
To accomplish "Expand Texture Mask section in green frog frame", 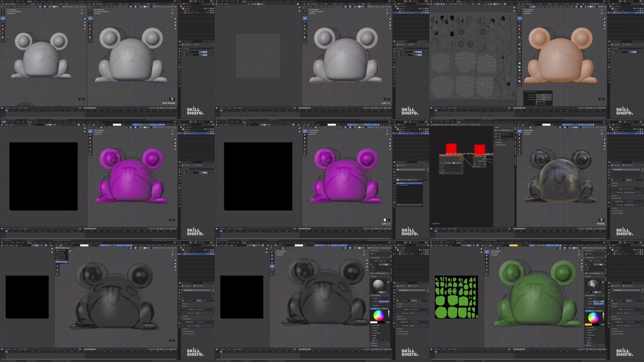I will (x=591, y=335).
